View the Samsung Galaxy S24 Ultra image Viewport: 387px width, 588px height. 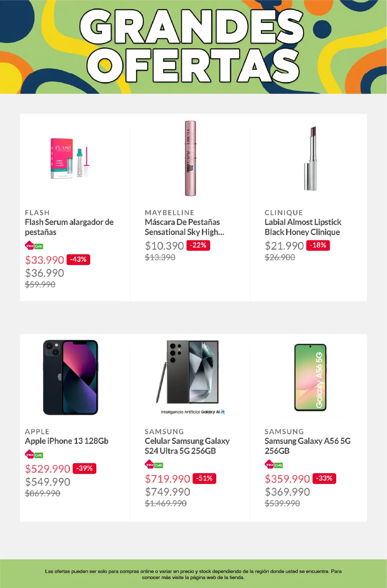(x=190, y=374)
